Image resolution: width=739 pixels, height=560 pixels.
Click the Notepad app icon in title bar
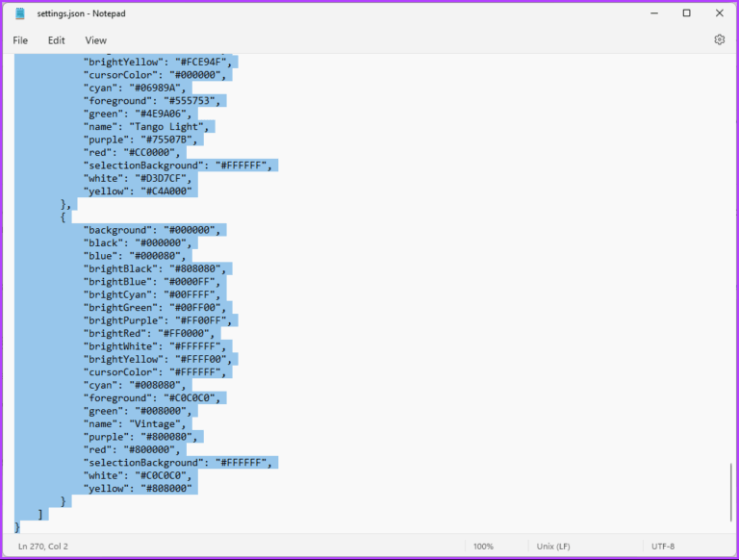click(x=20, y=13)
